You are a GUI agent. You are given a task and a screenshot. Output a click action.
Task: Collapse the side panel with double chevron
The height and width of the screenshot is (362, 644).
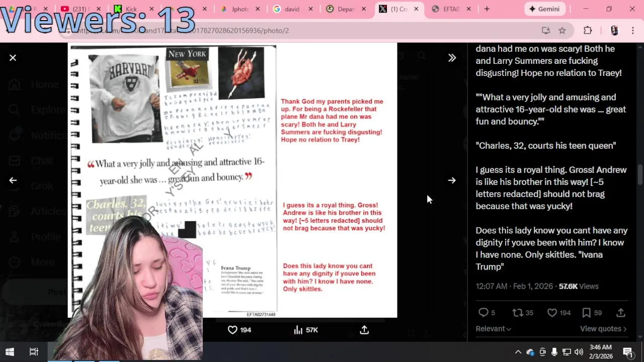pos(452,58)
